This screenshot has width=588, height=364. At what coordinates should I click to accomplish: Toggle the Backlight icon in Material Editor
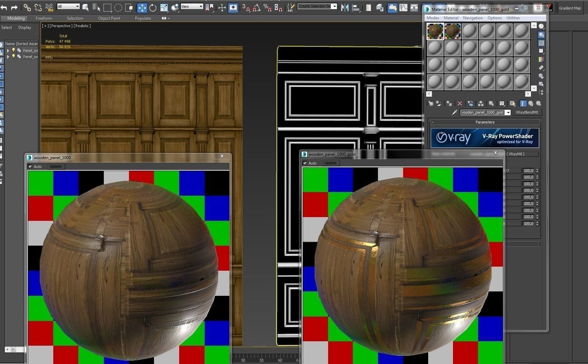click(541, 35)
